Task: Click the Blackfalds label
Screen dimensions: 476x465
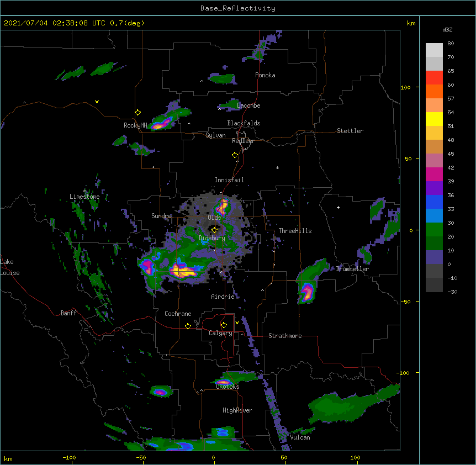Action: click(x=244, y=123)
